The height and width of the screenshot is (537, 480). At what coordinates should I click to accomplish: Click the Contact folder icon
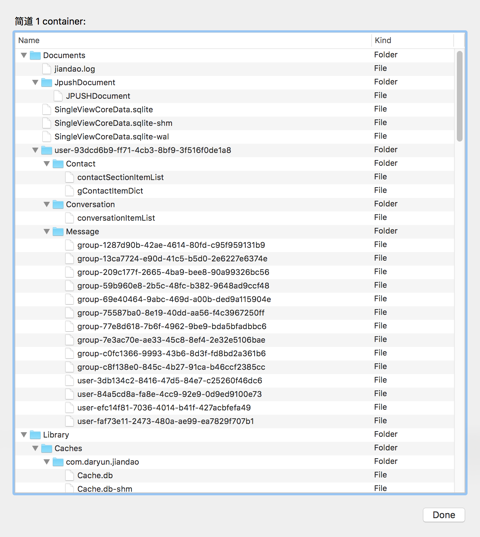click(x=58, y=164)
